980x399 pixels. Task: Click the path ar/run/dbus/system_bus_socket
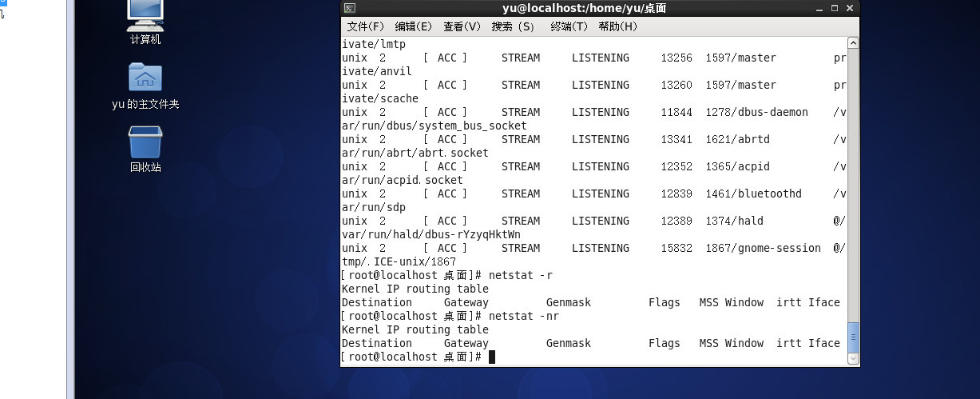tap(434, 126)
